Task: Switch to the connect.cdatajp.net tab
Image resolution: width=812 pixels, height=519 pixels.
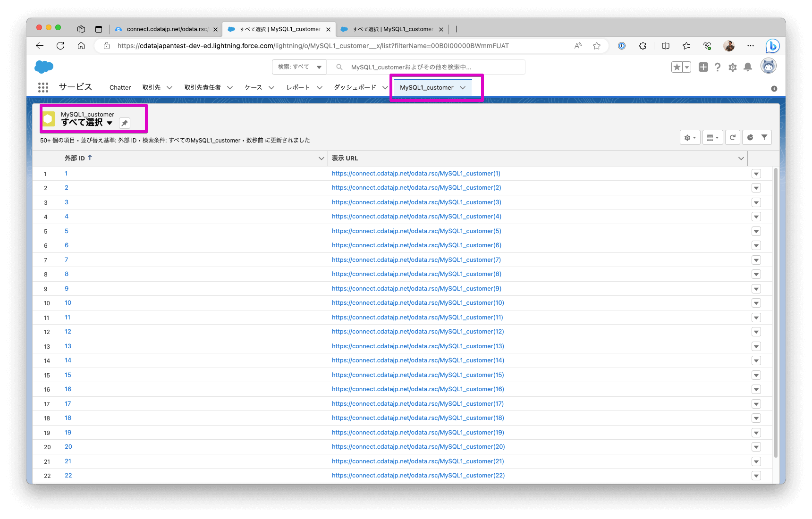Action: (x=167, y=29)
